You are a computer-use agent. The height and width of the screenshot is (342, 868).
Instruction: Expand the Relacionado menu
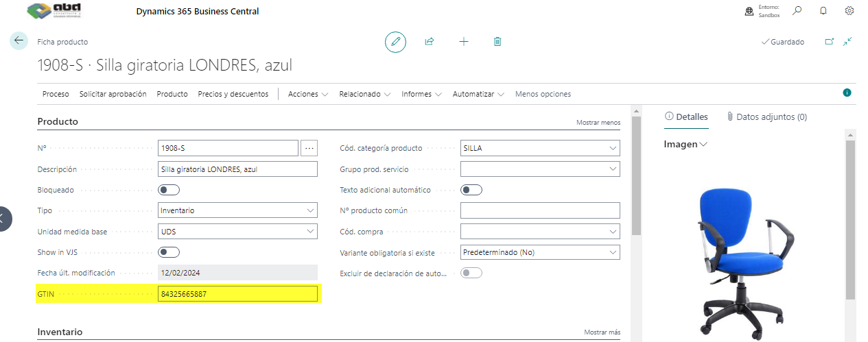365,94
